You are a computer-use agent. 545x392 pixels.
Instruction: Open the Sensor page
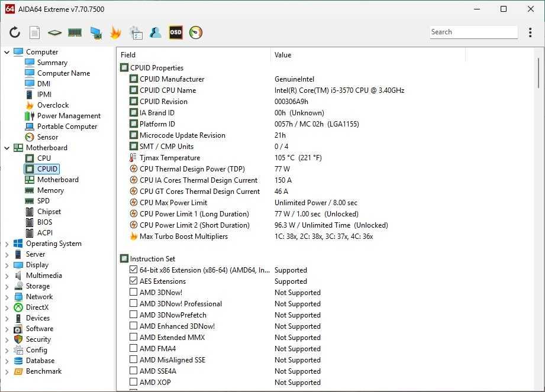(47, 137)
